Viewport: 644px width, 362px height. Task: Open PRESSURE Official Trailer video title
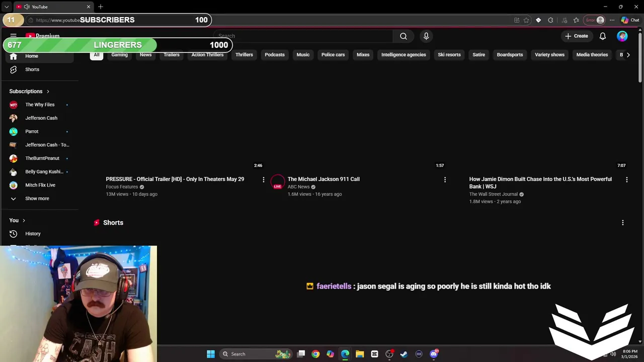175,179
